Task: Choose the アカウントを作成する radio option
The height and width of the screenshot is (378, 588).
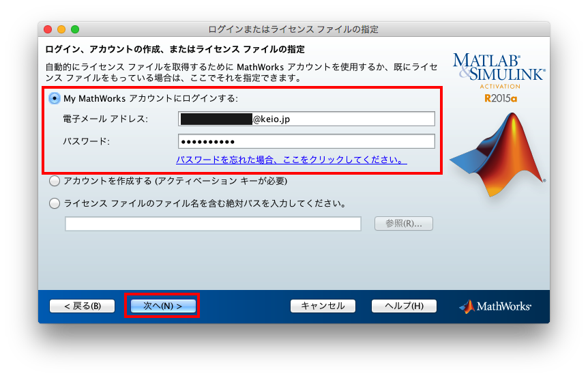Action: [55, 181]
